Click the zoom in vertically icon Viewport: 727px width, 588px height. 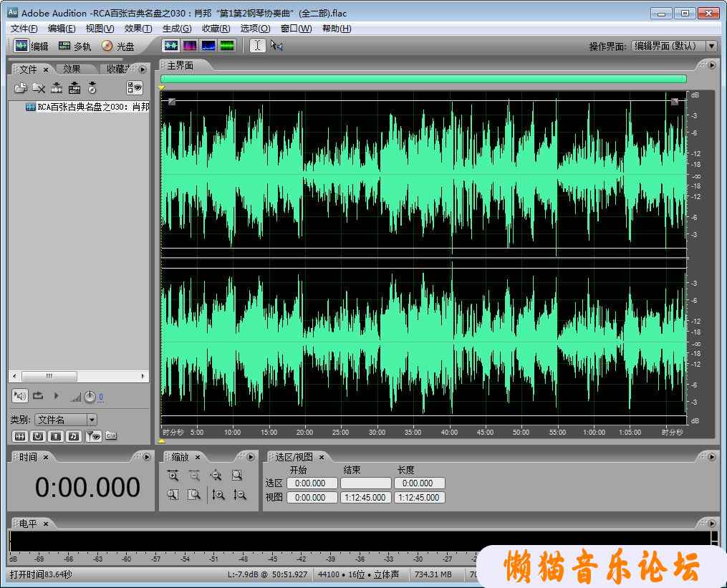pyautogui.click(x=218, y=495)
